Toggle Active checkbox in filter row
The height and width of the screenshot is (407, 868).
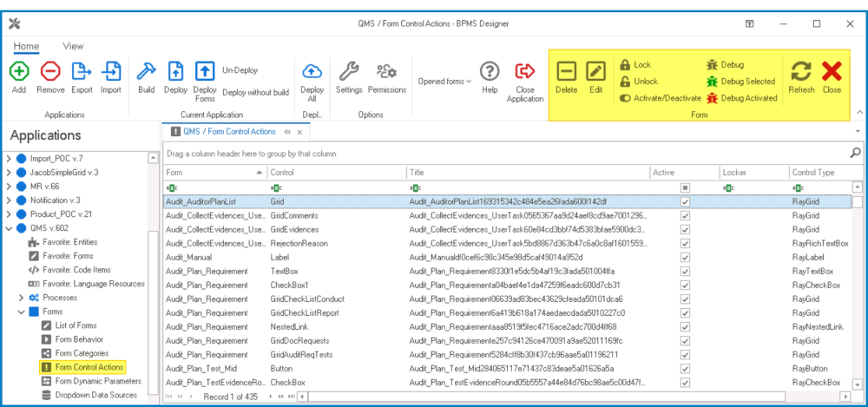[686, 187]
